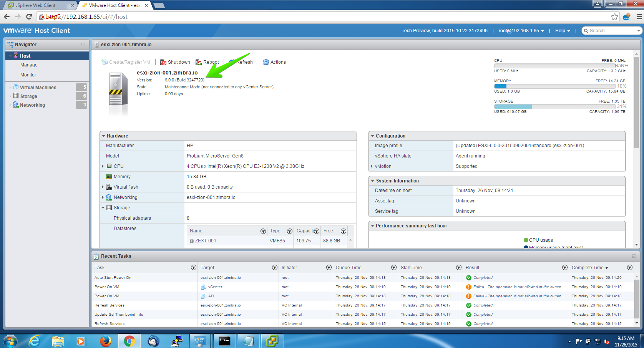The width and height of the screenshot is (644, 348).
Task: Click the Action Center flag tray icon
Action: pos(579,341)
